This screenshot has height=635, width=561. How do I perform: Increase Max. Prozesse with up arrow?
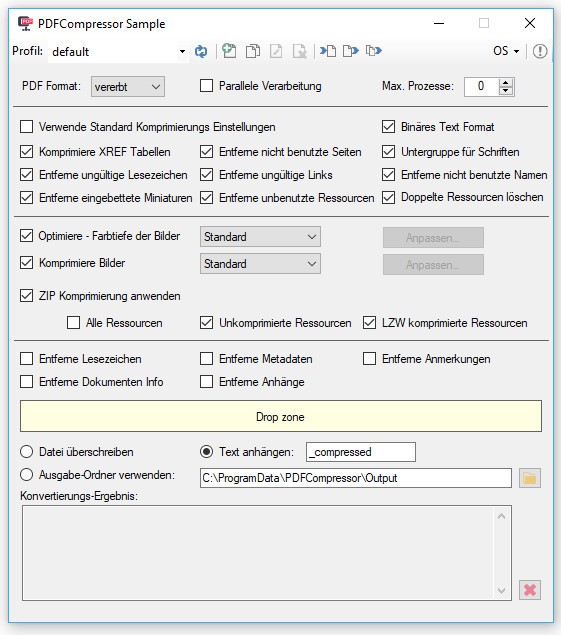point(505,83)
